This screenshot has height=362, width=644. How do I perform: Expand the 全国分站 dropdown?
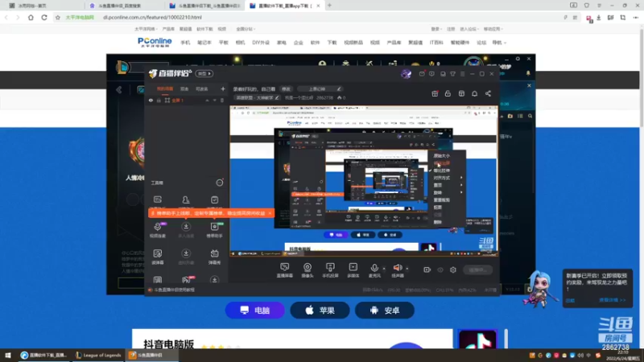(246, 29)
